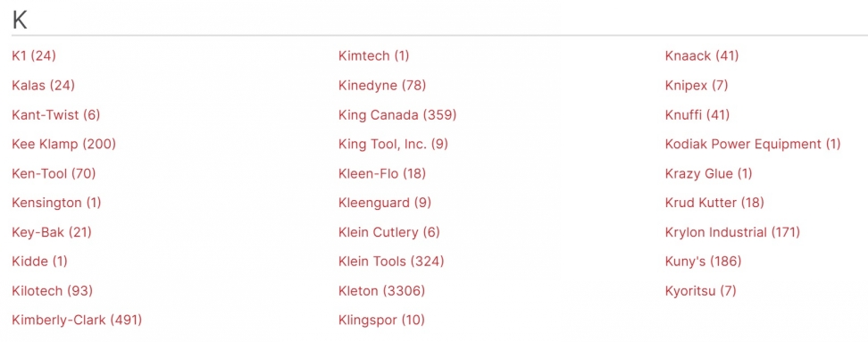Click the Kimtech (1) link
The height and width of the screenshot is (342, 868).
(x=373, y=56)
